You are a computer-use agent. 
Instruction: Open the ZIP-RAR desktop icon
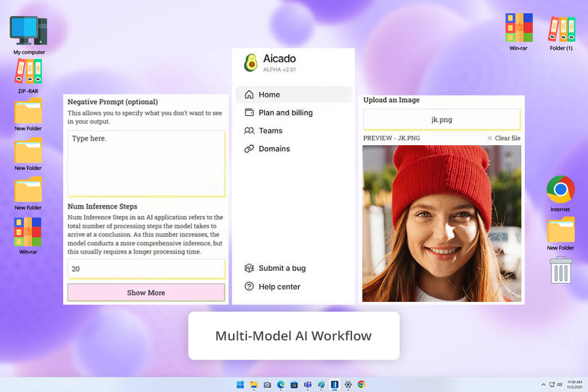28,76
